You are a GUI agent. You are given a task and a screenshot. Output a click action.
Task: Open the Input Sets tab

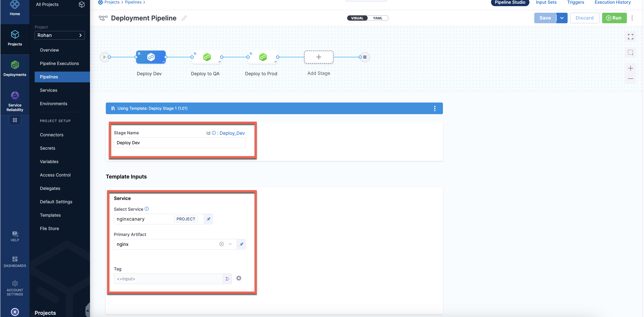546,2
